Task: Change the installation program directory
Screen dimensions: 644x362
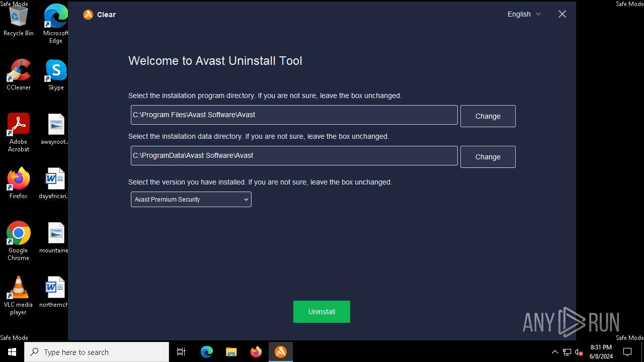Action: pos(488,116)
